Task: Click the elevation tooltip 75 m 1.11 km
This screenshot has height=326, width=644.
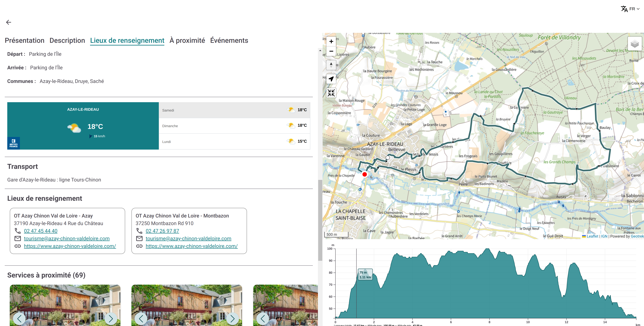Action: click(x=365, y=275)
